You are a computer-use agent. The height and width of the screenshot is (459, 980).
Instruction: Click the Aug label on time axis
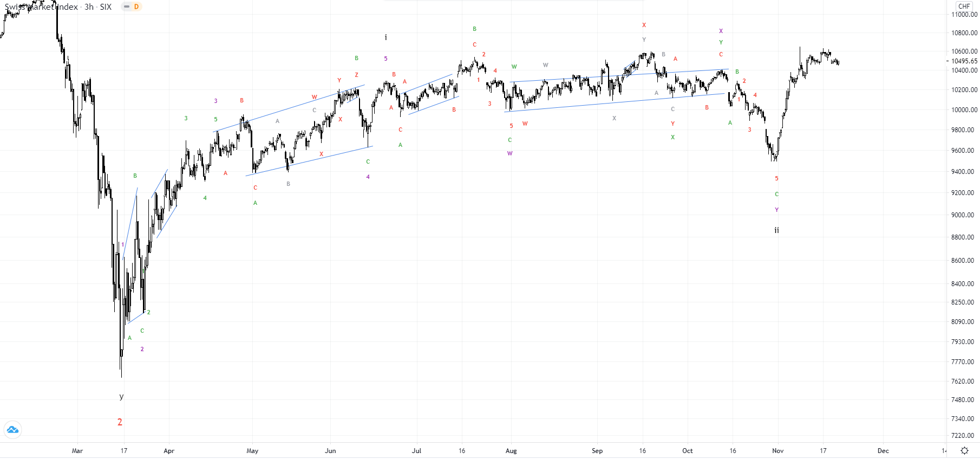(511, 451)
